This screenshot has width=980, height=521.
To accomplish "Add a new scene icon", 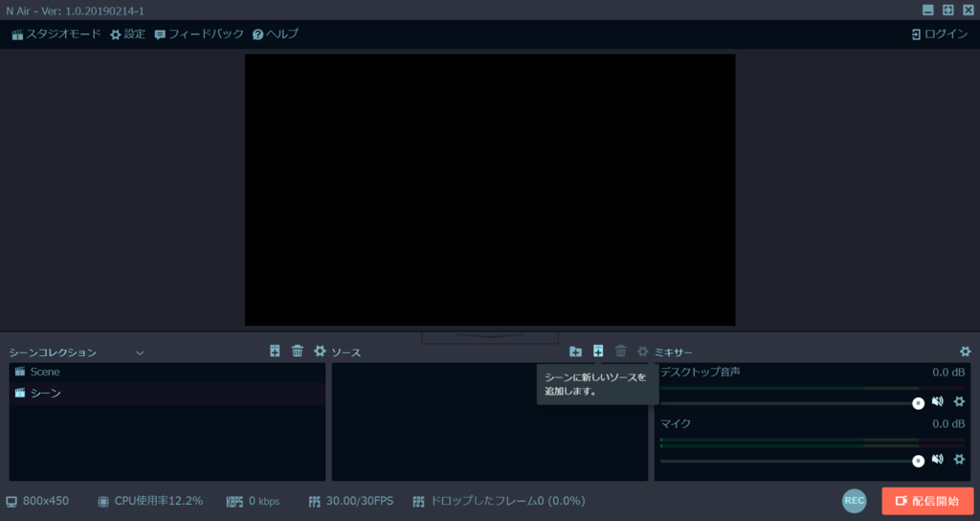I will [x=275, y=351].
